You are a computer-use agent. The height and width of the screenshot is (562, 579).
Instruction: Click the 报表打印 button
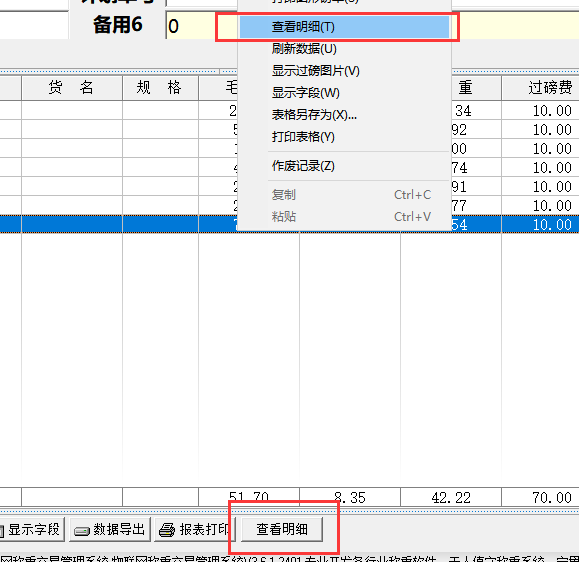(x=195, y=530)
